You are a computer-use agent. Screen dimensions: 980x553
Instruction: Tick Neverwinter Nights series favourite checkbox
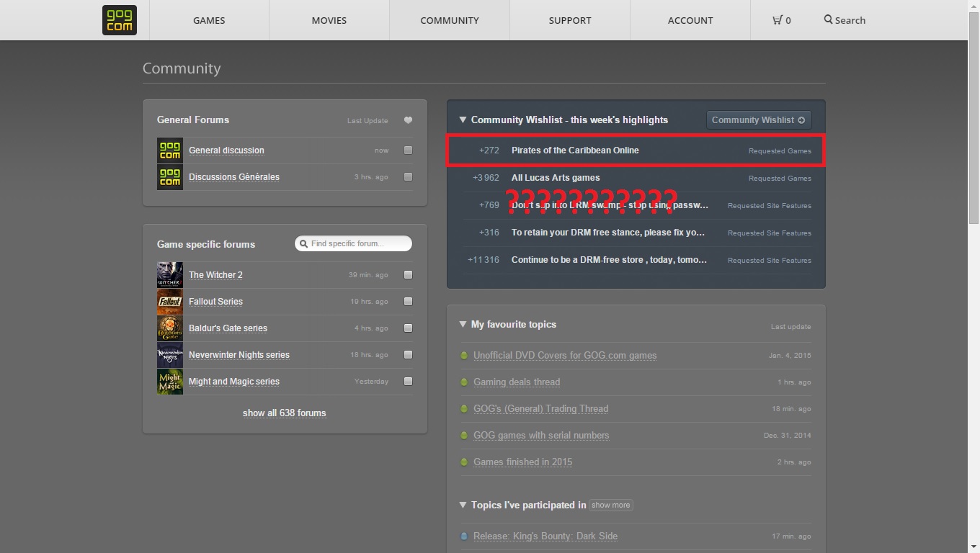click(409, 355)
